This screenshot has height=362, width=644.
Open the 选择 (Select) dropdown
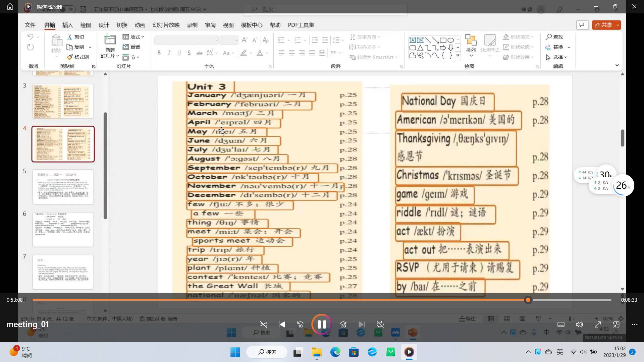(556, 57)
